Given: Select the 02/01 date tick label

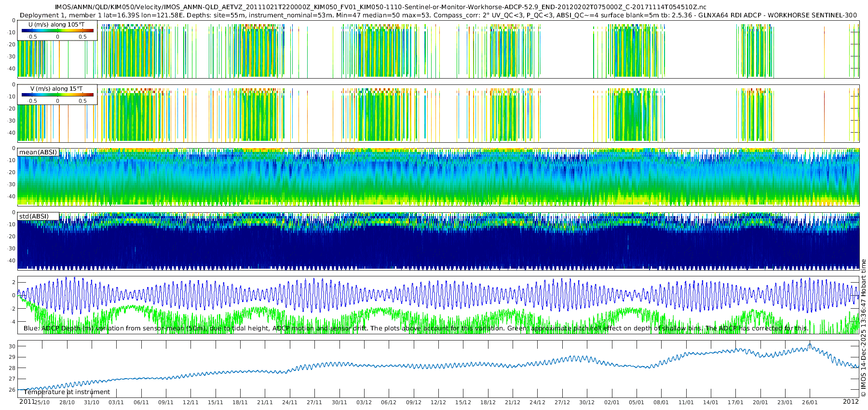Looking at the screenshot, I should (611, 402).
